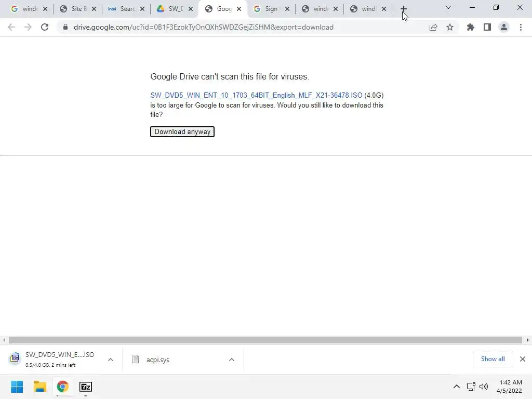
Task: Close the Sign tab
Action: [x=287, y=9]
